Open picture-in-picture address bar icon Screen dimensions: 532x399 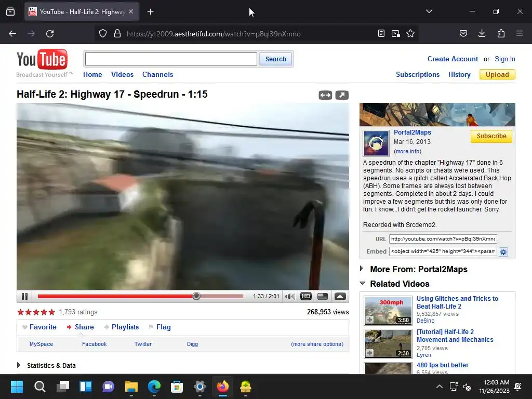point(395,34)
